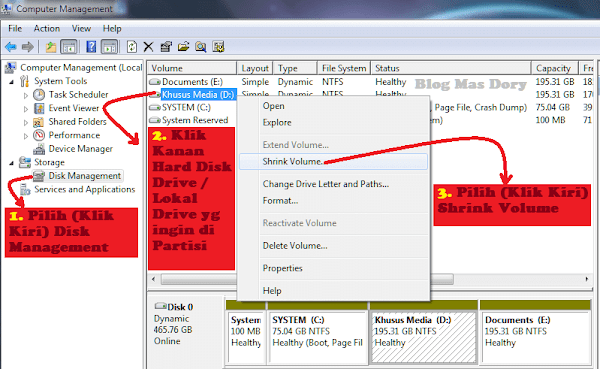Click the Refresh toolbar icon
This screenshot has height=369, width=600.
pyautogui.click(x=132, y=47)
